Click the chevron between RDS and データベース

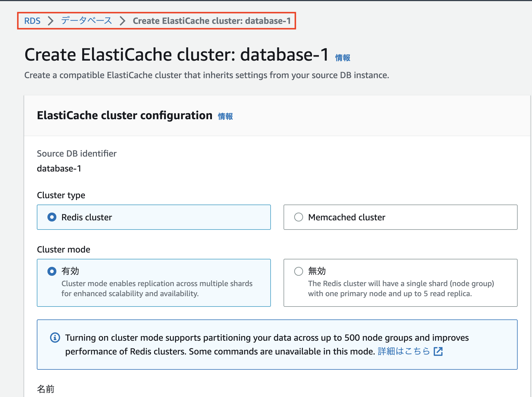[x=51, y=20]
